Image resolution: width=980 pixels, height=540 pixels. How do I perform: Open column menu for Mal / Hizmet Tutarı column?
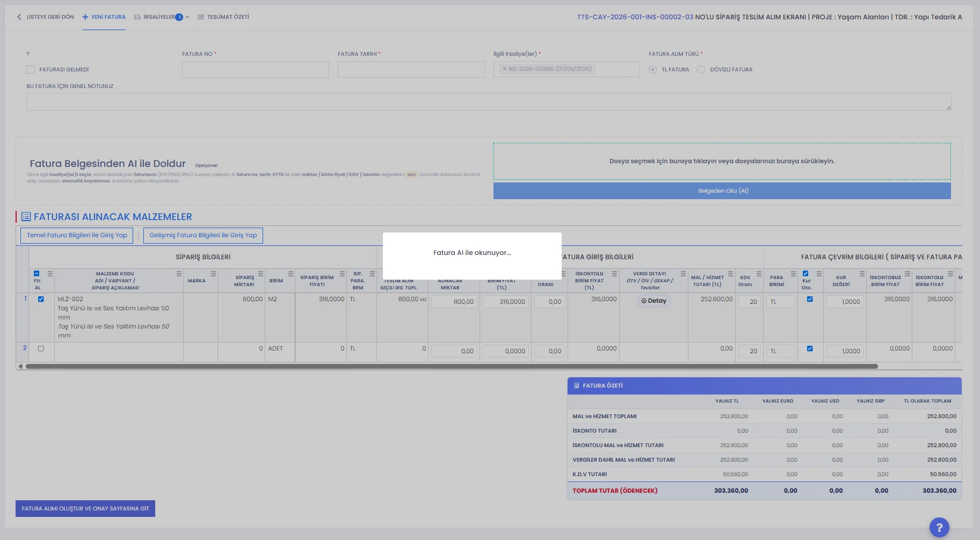coord(730,274)
